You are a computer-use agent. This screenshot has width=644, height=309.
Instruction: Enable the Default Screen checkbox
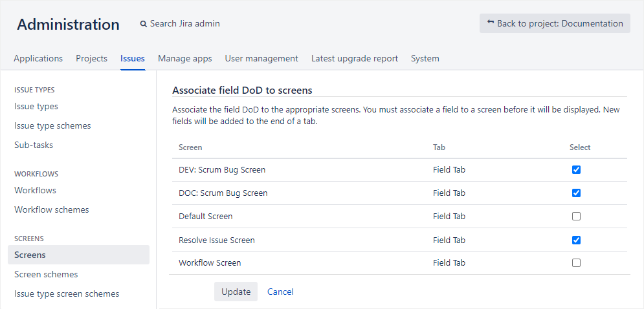(576, 217)
